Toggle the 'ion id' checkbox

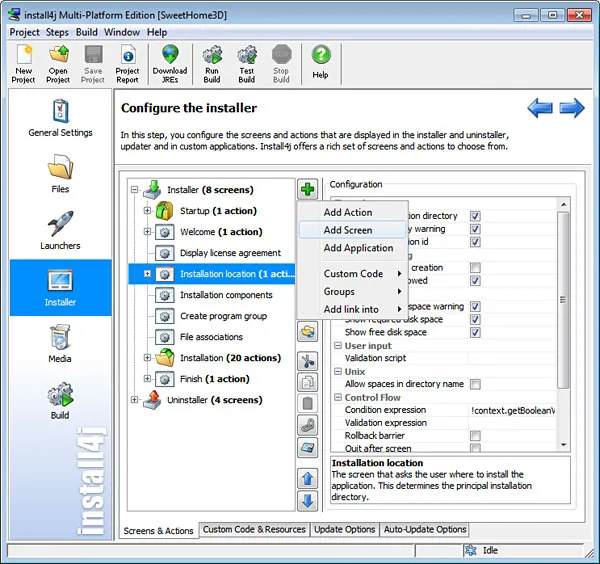pyautogui.click(x=475, y=242)
